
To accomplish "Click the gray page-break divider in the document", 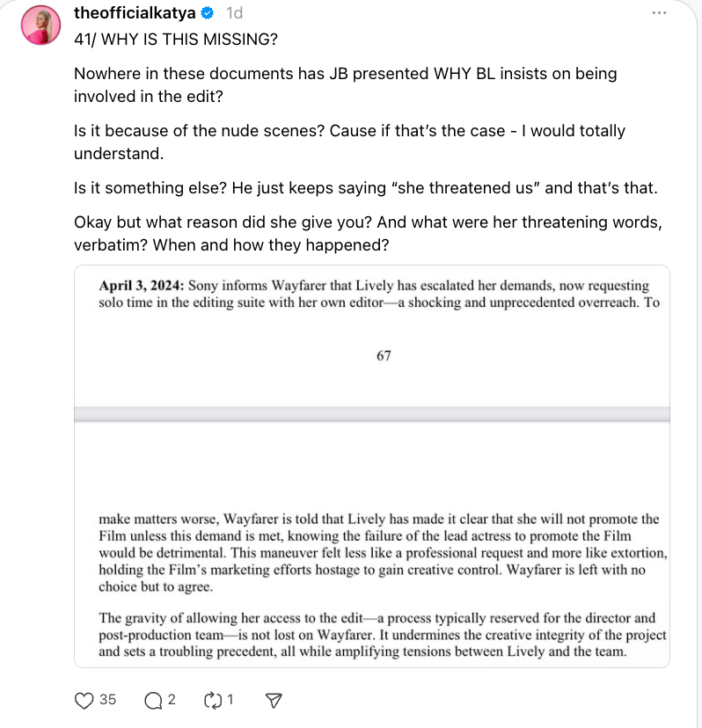I will point(372,414).
